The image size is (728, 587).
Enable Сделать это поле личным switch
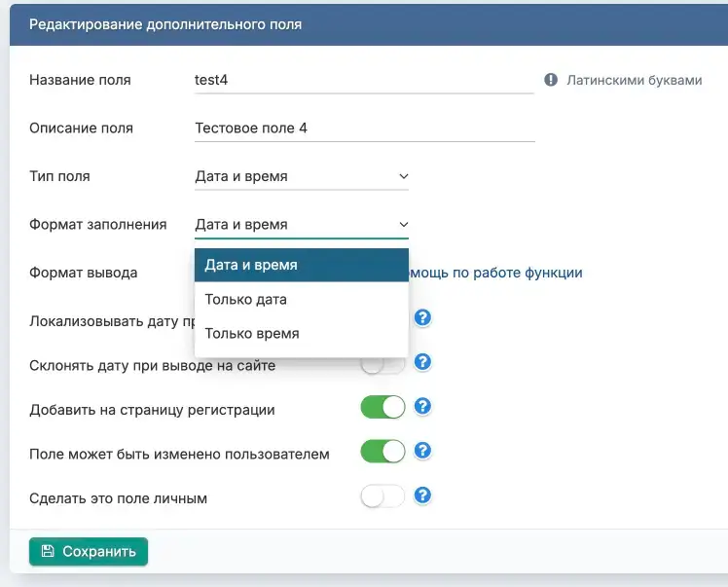(382, 496)
